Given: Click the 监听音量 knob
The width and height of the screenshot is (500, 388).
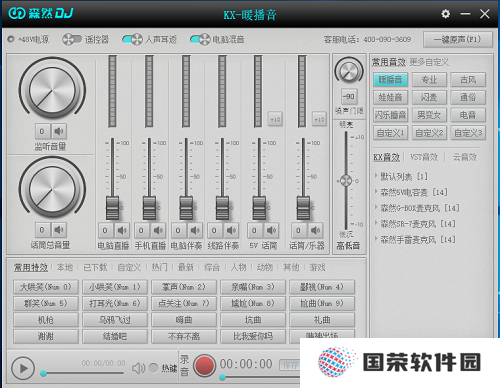Looking at the screenshot, I should coord(52,91).
